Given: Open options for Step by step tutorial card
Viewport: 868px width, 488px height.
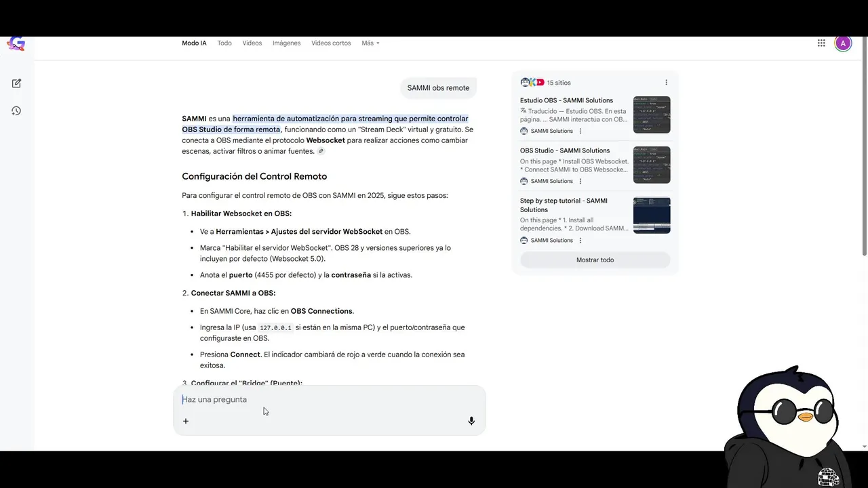Looking at the screenshot, I should 580,240.
